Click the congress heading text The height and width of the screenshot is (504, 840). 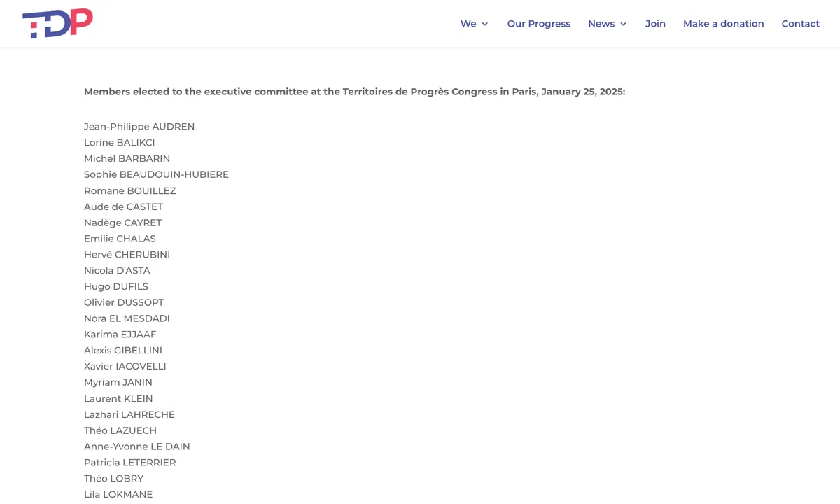[354, 92]
